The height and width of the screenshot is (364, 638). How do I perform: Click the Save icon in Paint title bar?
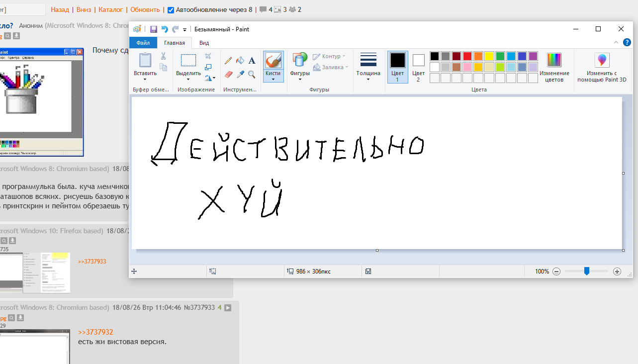tap(154, 29)
